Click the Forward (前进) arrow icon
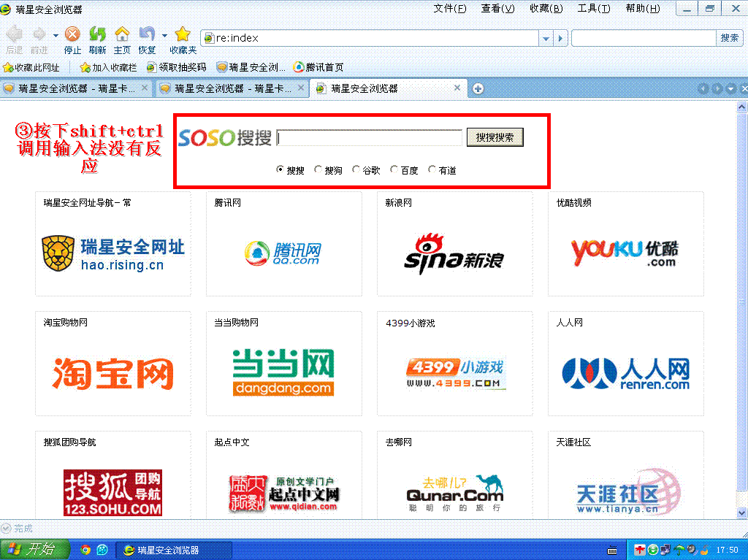 [x=39, y=34]
